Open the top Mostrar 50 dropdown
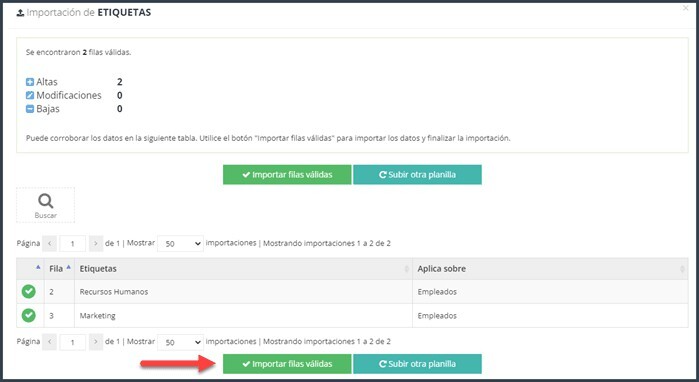The height and width of the screenshot is (382, 699). [x=181, y=243]
